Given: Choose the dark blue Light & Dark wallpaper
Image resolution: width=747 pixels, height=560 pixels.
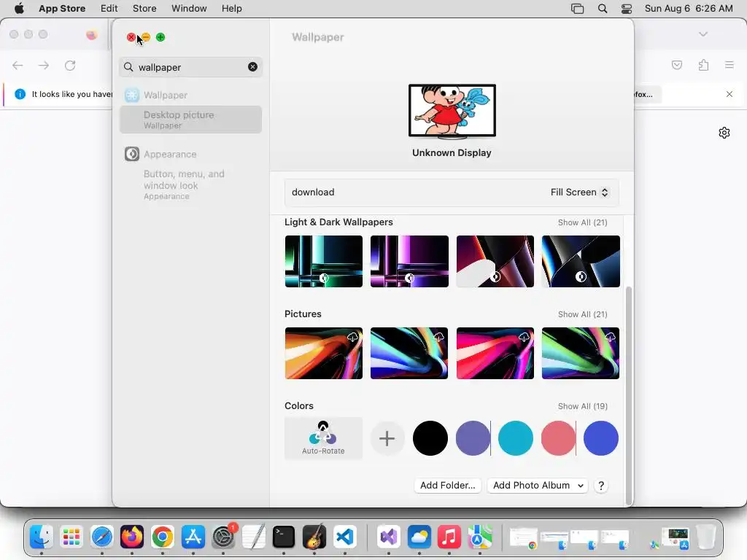Looking at the screenshot, I should (x=581, y=262).
